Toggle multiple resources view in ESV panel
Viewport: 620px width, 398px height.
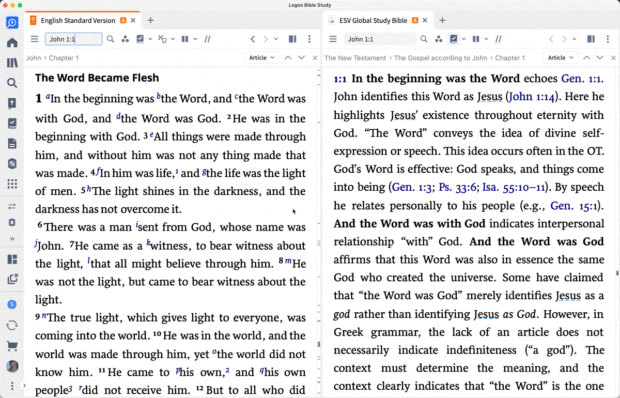pos(293,39)
